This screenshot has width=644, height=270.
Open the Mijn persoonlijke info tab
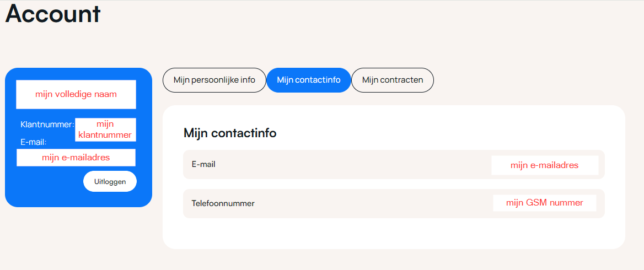pyautogui.click(x=214, y=80)
